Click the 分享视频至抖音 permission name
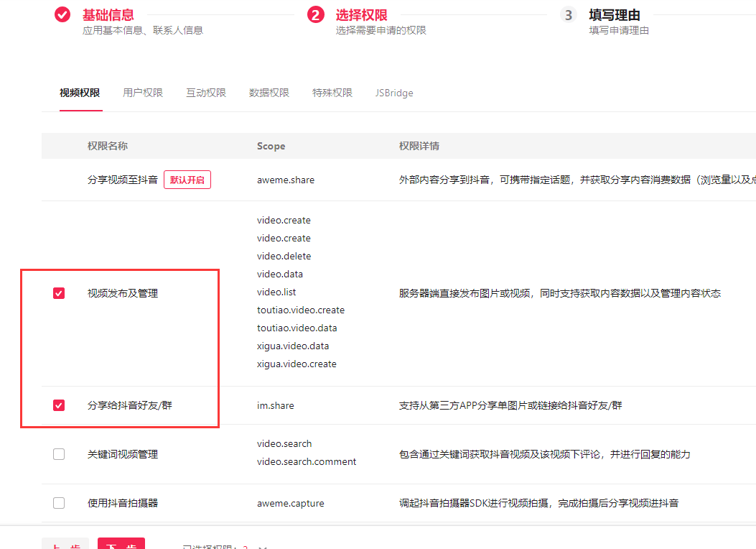The width and height of the screenshot is (756, 549). point(123,180)
